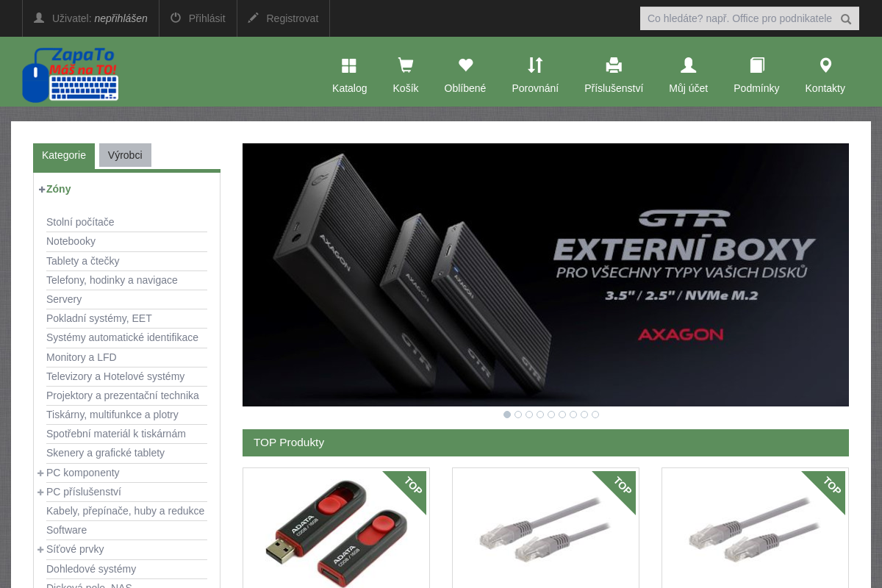Open Kontakty location pin icon

click(825, 66)
